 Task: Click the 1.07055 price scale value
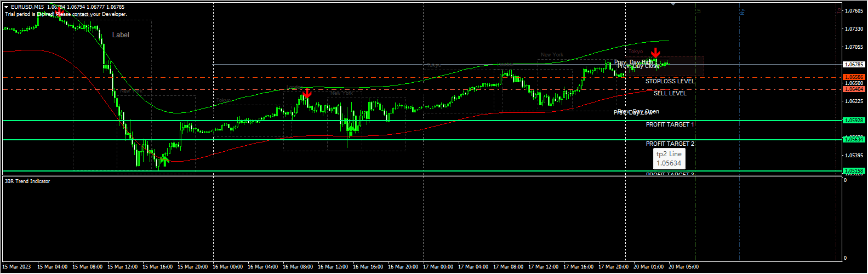[854, 47]
